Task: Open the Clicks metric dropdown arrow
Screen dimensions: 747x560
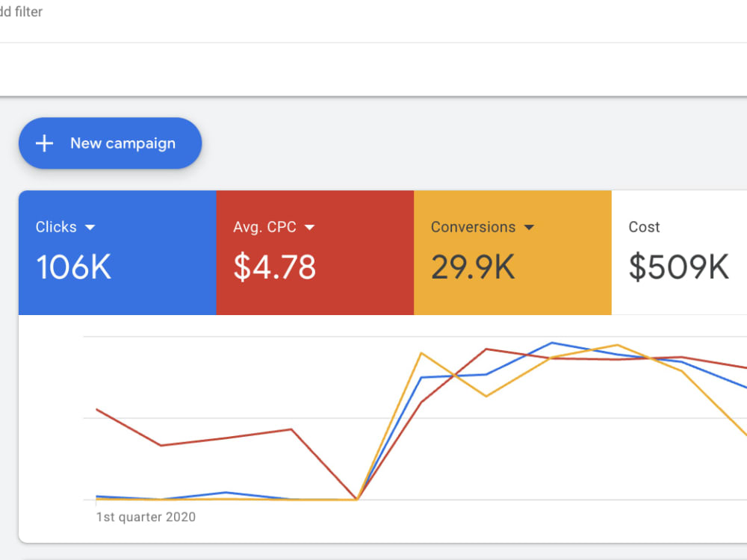Action: coord(90,228)
